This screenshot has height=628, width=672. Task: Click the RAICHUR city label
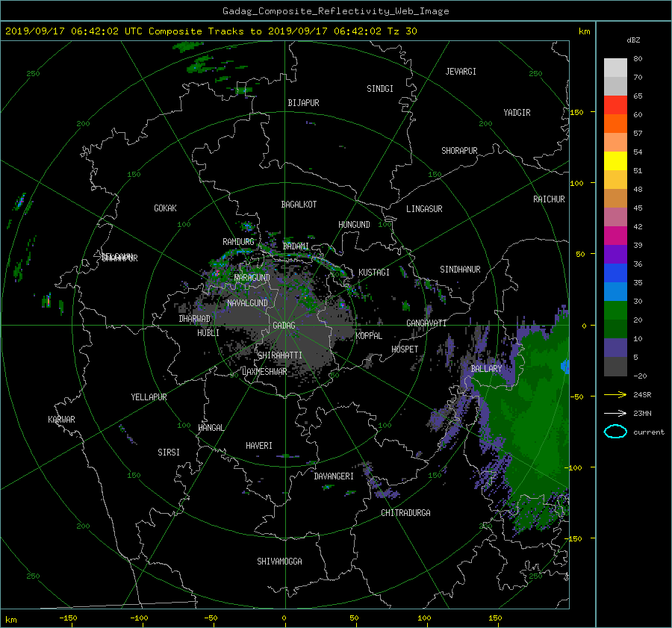point(549,199)
